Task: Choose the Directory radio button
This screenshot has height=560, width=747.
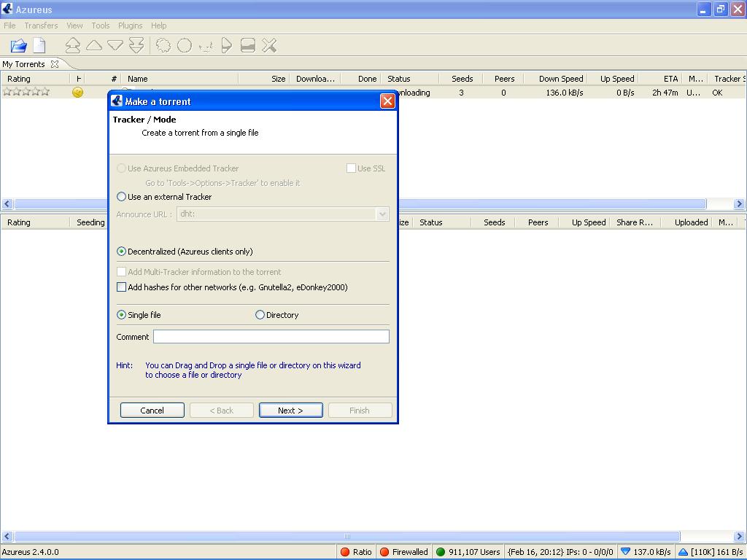Action: pyautogui.click(x=260, y=315)
